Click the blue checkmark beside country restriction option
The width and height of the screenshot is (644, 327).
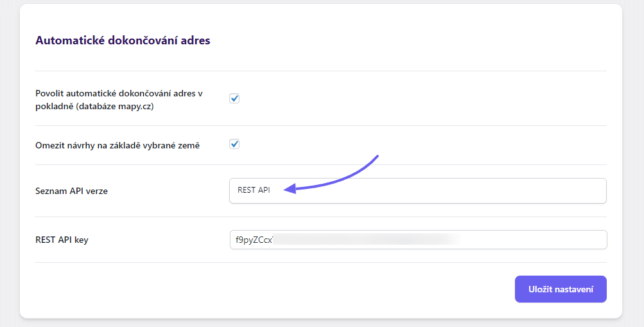click(234, 145)
